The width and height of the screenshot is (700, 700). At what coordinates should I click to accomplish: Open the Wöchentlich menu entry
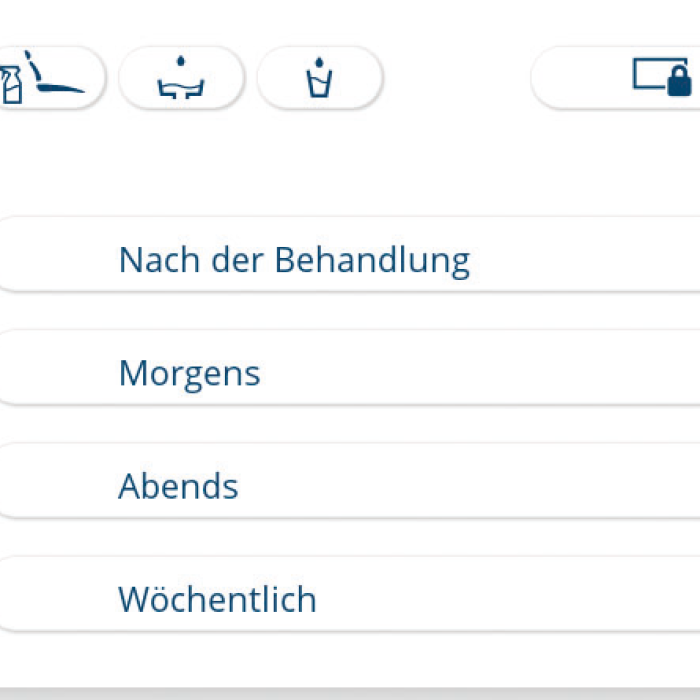coord(350,599)
